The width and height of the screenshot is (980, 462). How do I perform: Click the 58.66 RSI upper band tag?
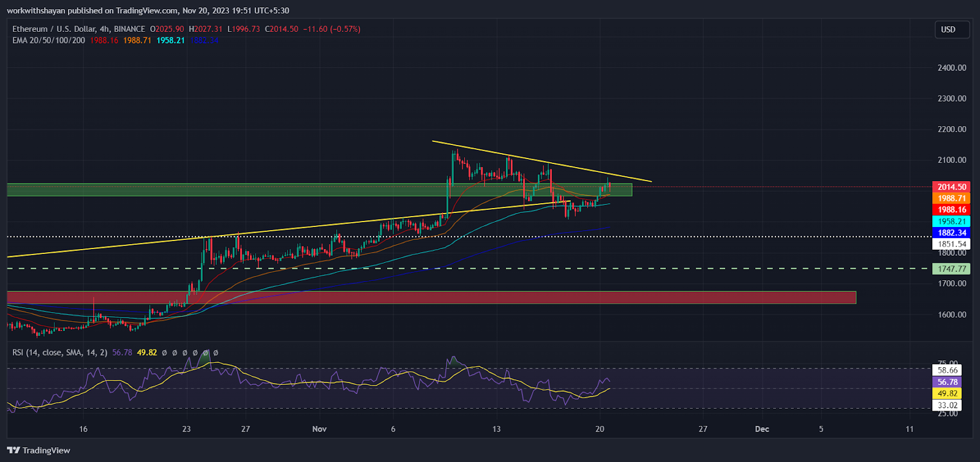(x=947, y=370)
